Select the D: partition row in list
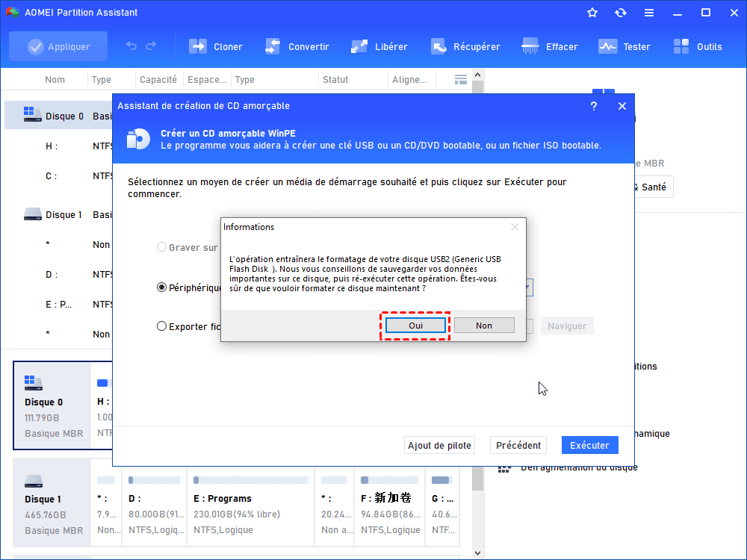Image resolution: width=747 pixels, height=560 pixels. tap(58, 275)
